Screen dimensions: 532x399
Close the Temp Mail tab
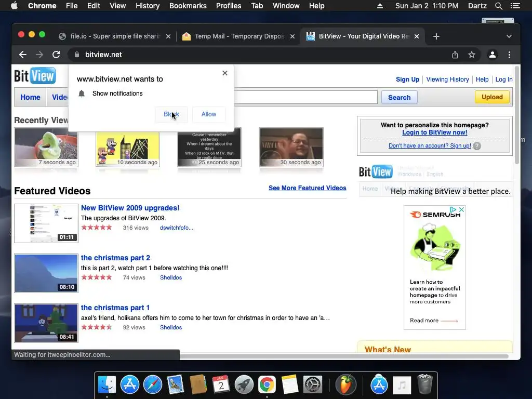click(x=292, y=36)
